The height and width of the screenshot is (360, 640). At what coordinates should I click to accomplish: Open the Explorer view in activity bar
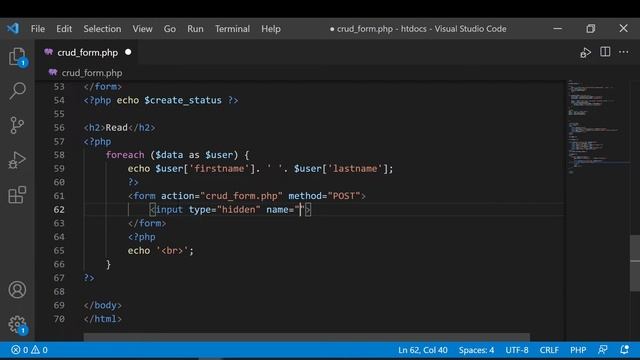click(17, 56)
